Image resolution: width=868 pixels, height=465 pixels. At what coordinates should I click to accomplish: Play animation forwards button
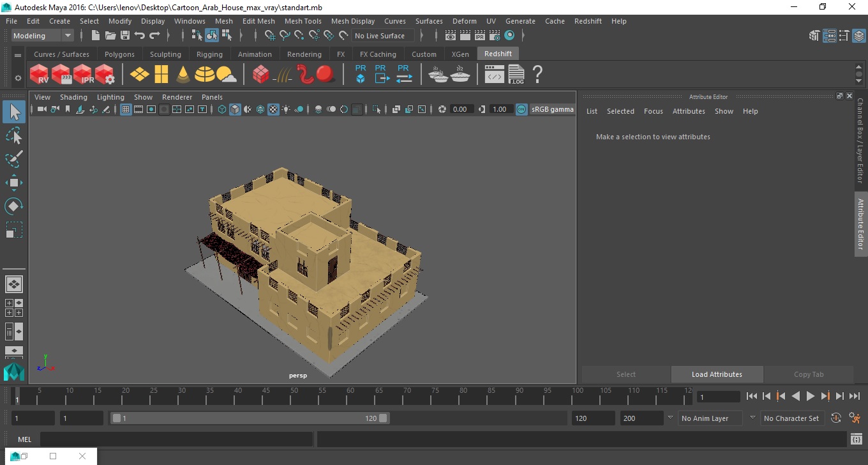pos(810,396)
